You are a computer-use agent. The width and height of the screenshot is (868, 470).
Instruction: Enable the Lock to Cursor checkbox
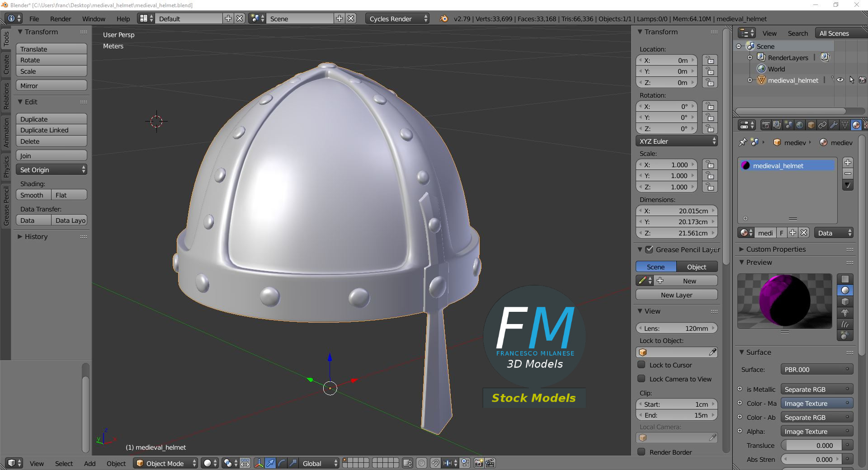(x=641, y=365)
